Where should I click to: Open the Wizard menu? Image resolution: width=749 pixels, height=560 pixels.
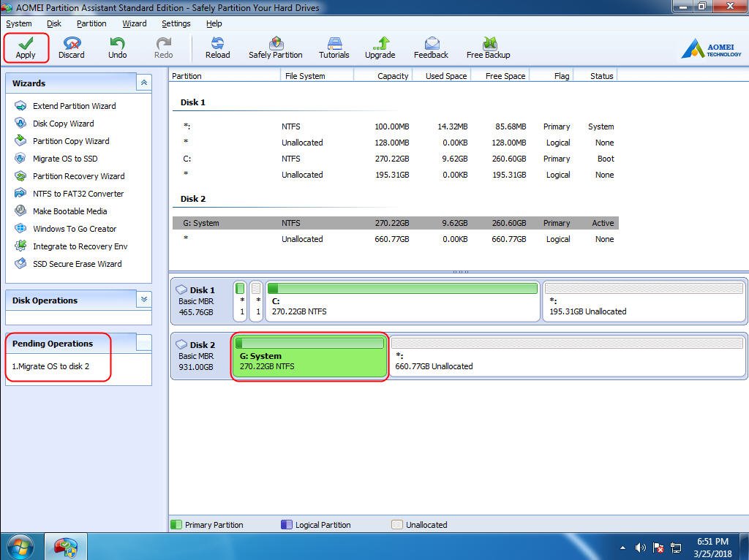point(134,23)
